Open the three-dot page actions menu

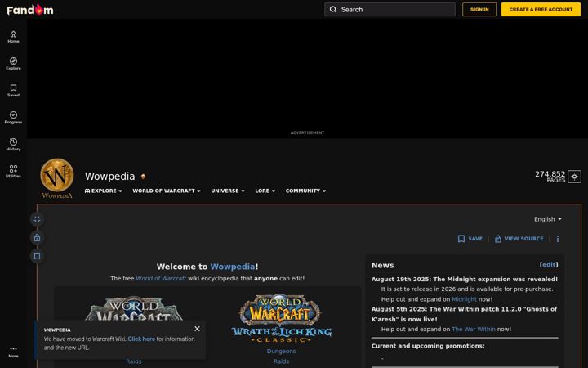tap(558, 239)
